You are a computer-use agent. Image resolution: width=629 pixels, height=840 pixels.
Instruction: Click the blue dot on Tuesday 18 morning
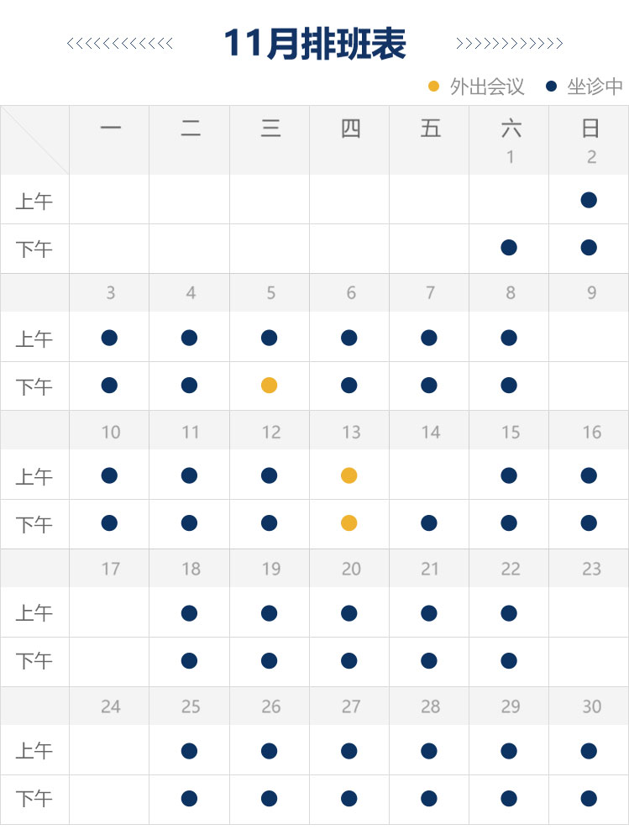tap(189, 613)
